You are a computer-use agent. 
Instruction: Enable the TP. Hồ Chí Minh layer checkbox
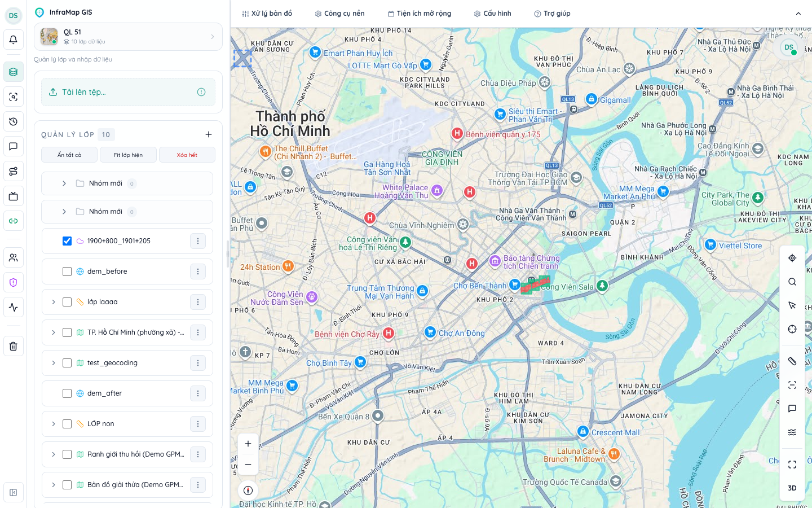[x=67, y=332]
